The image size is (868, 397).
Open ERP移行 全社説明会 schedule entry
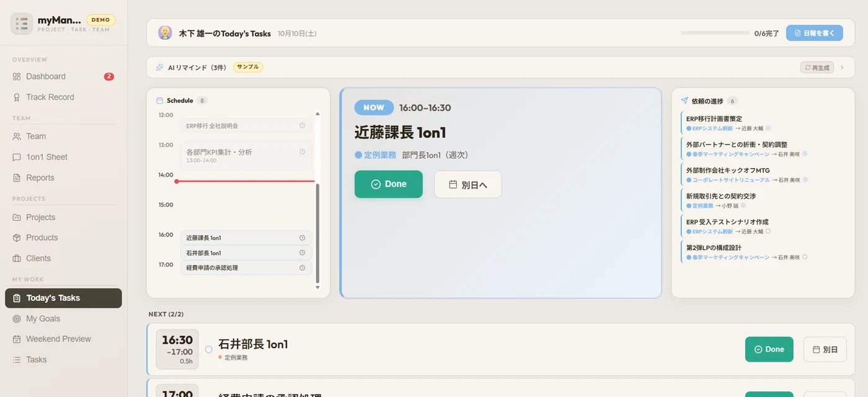[x=246, y=126]
